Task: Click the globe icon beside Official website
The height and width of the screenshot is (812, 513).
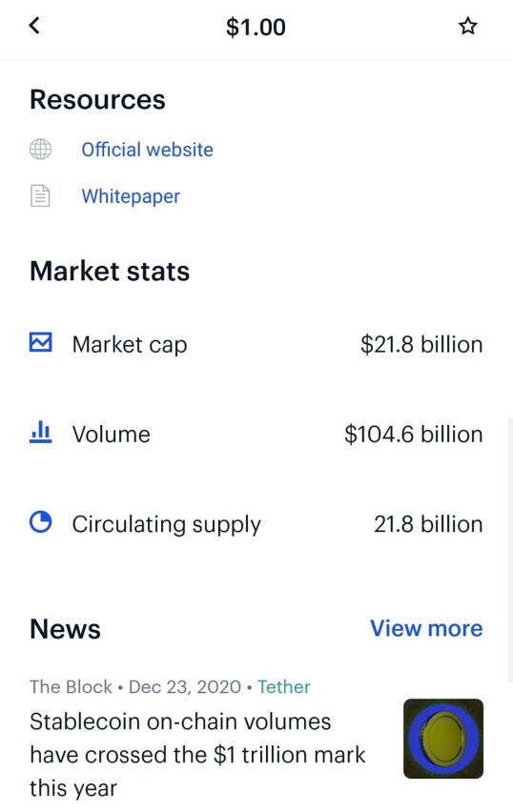Action: (x=40, y=149)
